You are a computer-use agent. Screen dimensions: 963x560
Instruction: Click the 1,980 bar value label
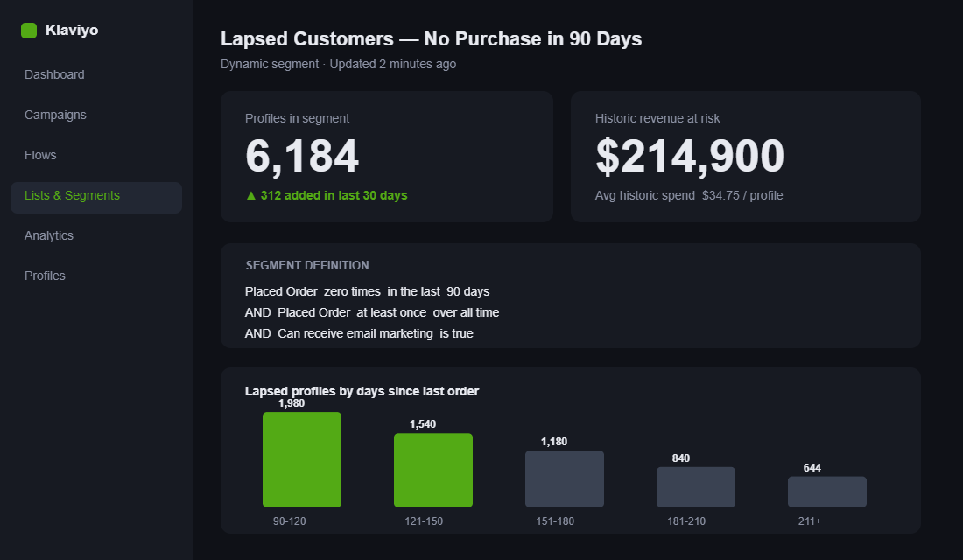[x=292, y=403]
